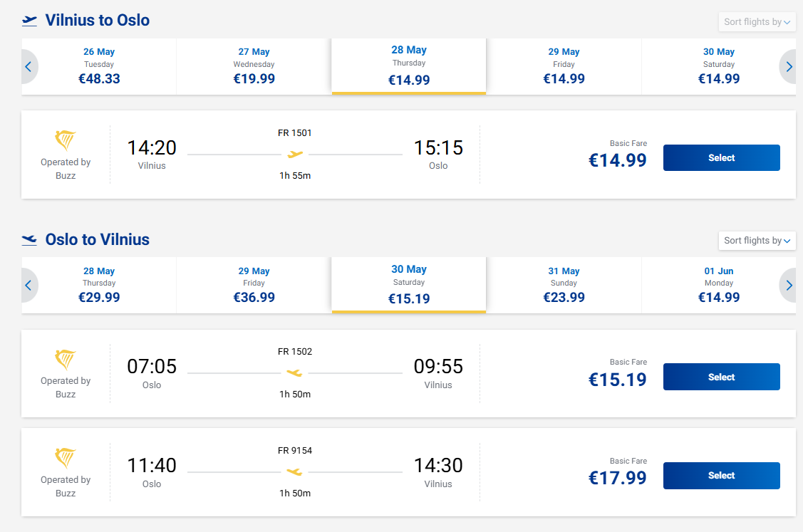Open Sort flights by dropdown for outbound flights
Image resolution: width=803 pixels, height=532 pixels.
pos(757,22)
